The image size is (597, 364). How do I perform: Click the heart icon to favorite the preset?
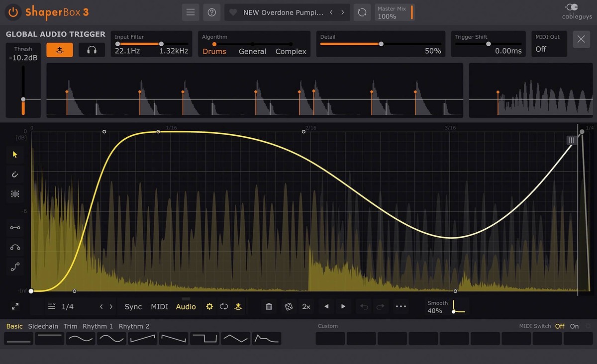pyautogui.click(x=233, y=12)
